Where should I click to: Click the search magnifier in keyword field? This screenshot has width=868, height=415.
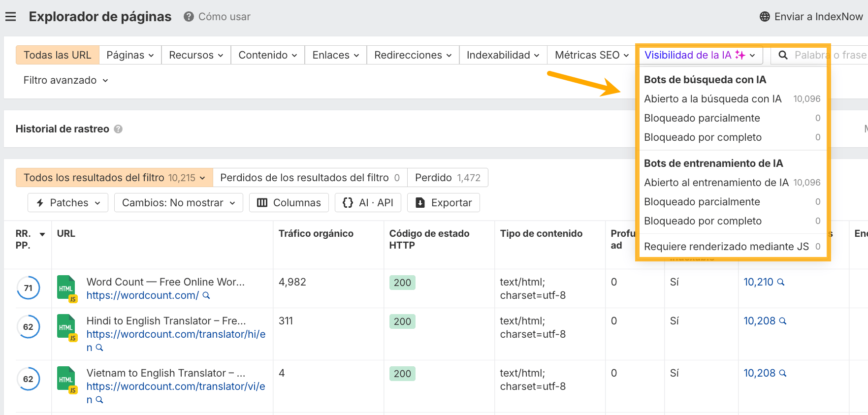[783, 55]
